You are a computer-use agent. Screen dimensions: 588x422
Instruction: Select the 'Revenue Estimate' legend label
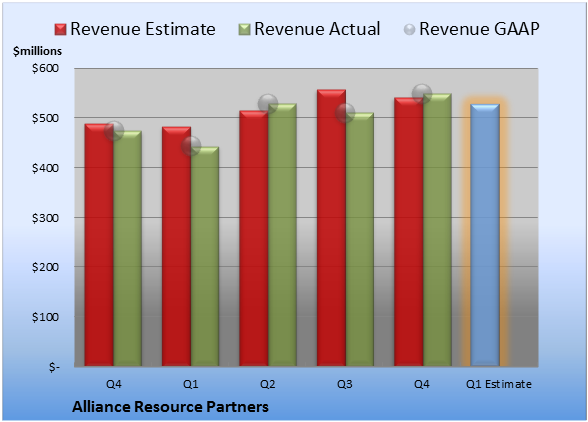(x=143, y=29)
